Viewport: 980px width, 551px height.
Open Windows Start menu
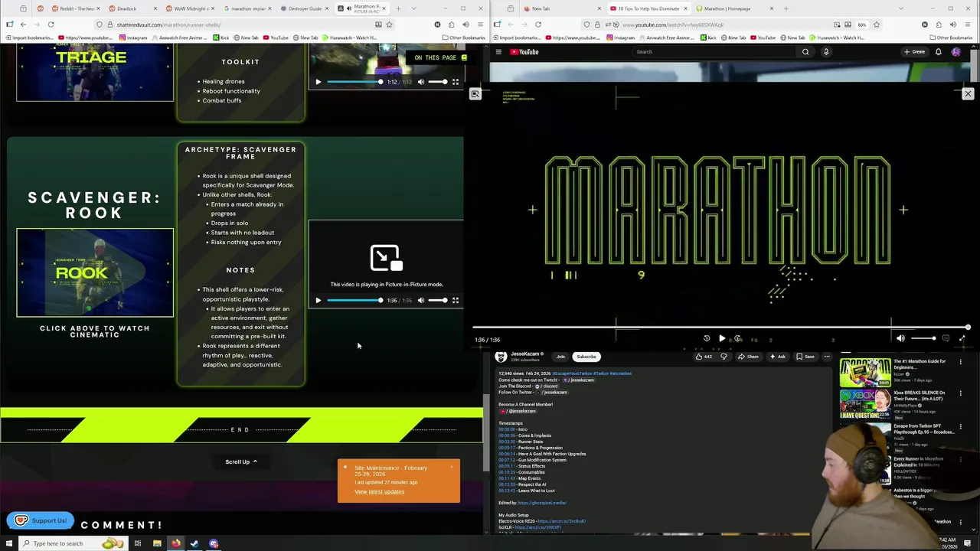(8, 543)
